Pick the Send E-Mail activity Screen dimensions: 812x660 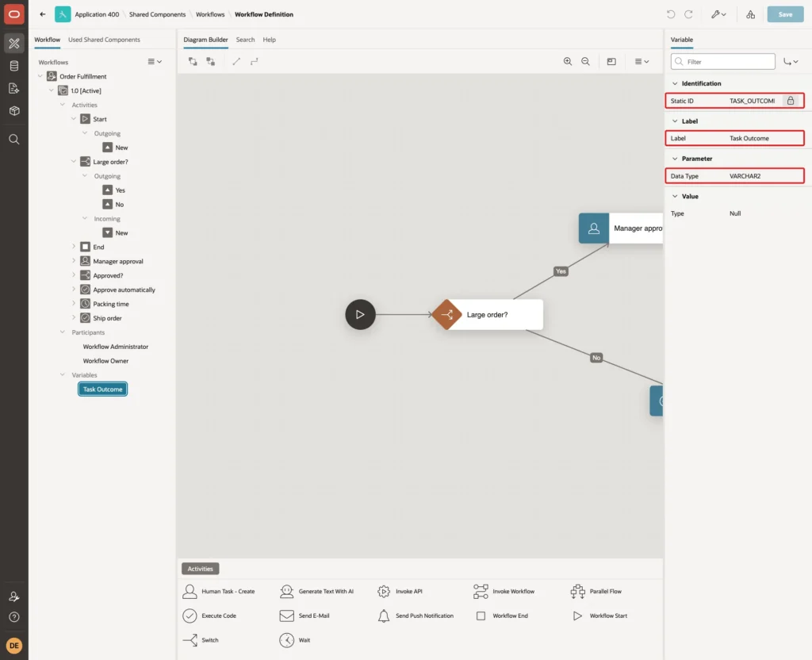[304, 616]
